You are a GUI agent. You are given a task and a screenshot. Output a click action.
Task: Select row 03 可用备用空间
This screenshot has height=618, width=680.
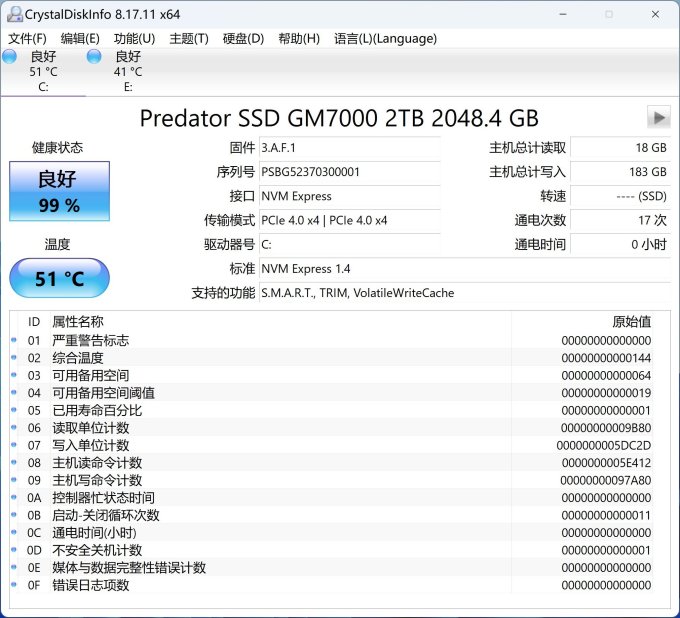332,376
